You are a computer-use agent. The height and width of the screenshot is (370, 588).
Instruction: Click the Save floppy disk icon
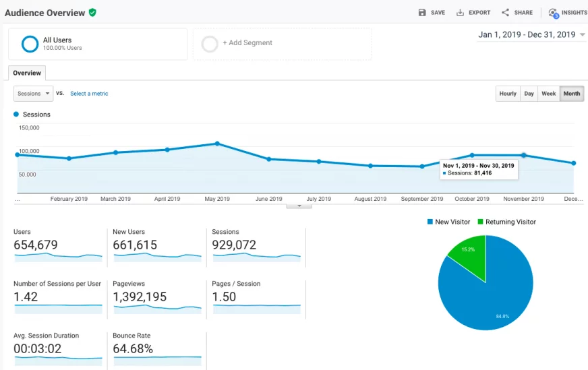click(422, 13)
